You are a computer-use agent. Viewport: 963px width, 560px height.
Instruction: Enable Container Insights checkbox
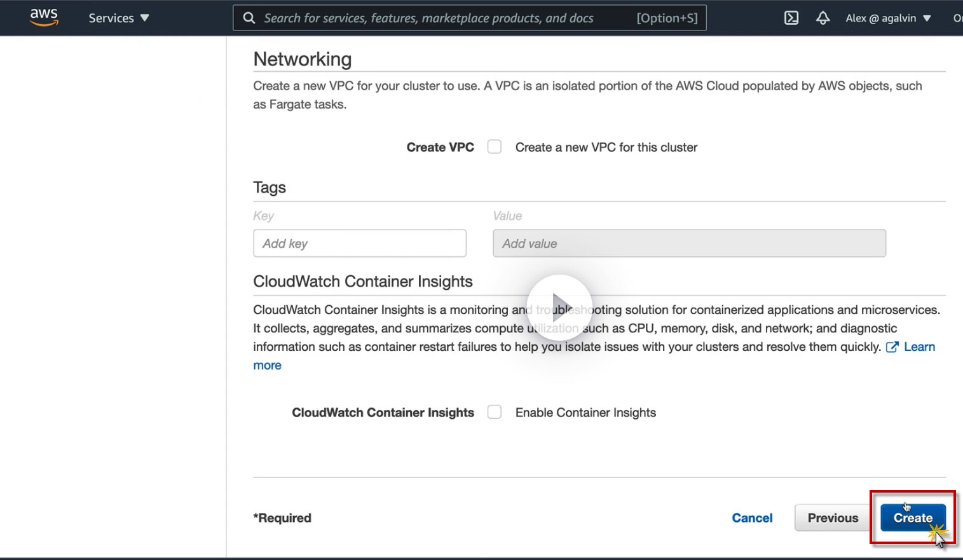[x=495, y=413]
